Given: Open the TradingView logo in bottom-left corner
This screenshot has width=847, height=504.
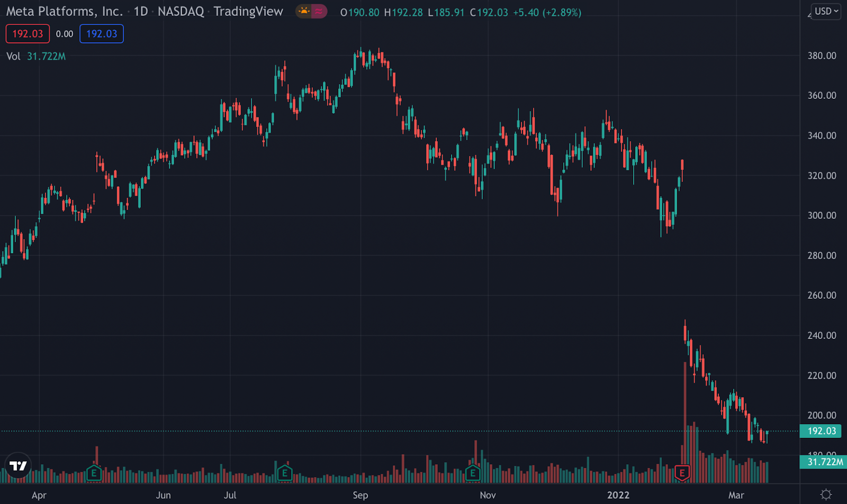Looking at the screenshot, I should pyautogui.click(x=19, y=465).
